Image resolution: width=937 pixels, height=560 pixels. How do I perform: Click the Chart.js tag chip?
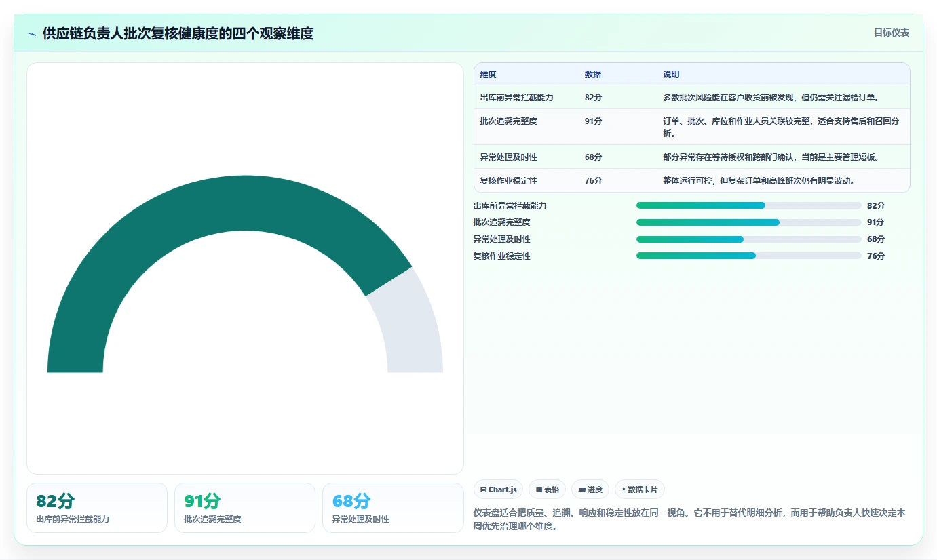[x=499, y=489]
